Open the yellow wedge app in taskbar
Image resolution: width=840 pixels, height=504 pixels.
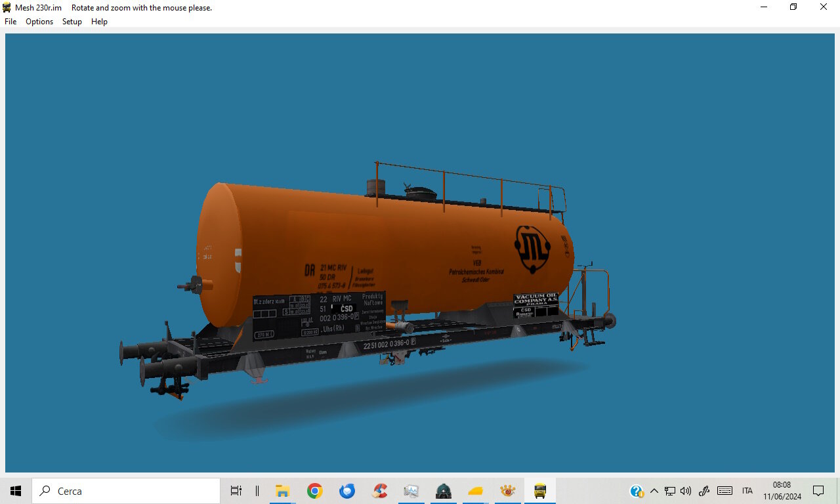pos(476,491)
